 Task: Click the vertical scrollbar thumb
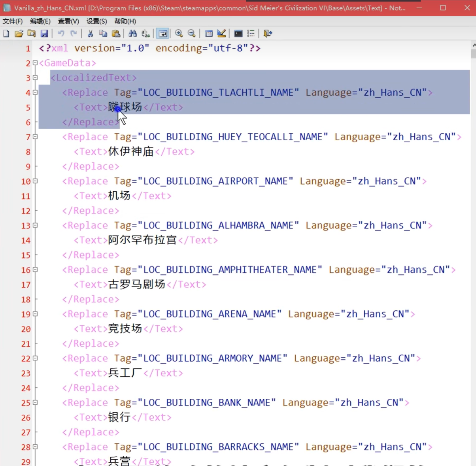click(x=473, y=53)
